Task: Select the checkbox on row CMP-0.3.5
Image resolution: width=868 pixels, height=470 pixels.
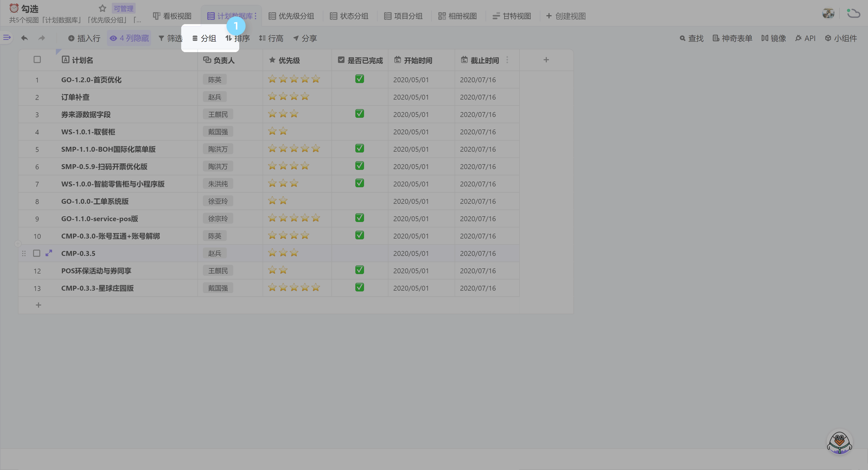Action: (37, 253)
